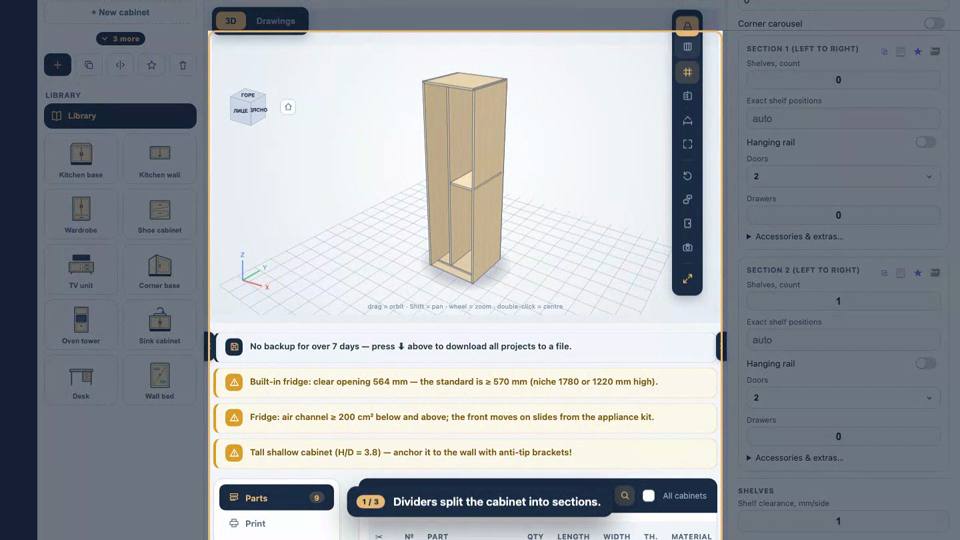This screenshot has width=960, height=540.
Task: Click the grid toggle icon in viewport toolbar
Action: coord(687,72)
